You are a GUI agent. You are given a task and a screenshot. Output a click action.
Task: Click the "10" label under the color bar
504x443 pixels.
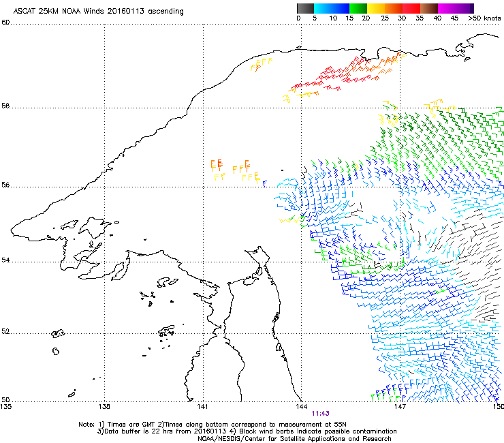pyautogui.click(x=333, y=18)
